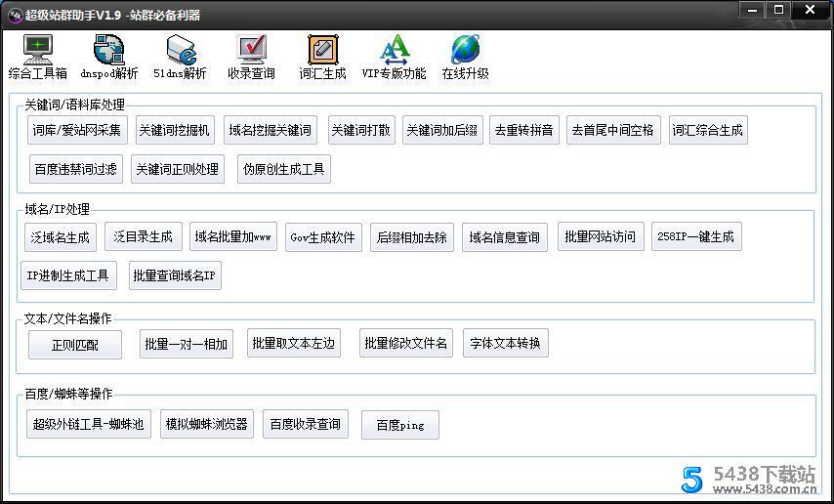
Task: Open 泛目录生成 tool
Action: click(144, 236)
